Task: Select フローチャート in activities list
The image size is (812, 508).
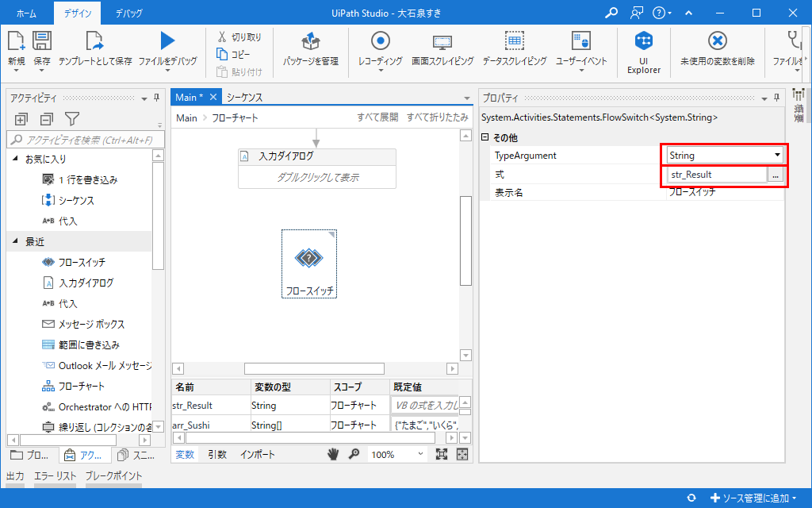Action: coord(73,387)
